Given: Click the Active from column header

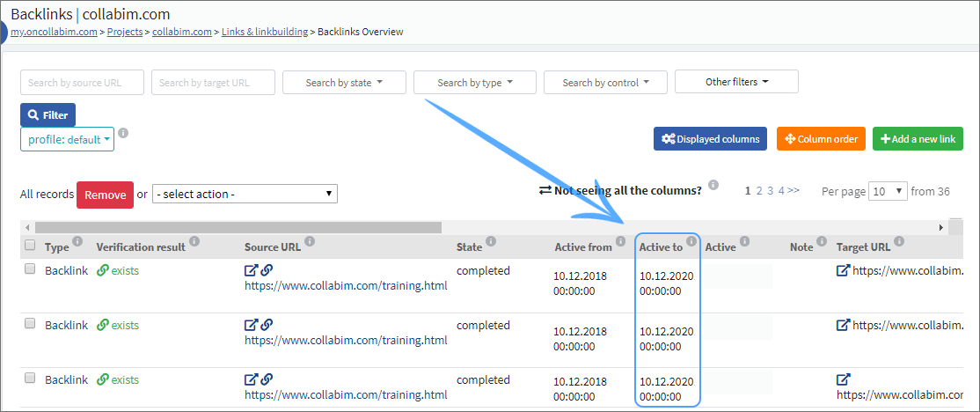Looking at the screenshot, I should tap(583, 247).
